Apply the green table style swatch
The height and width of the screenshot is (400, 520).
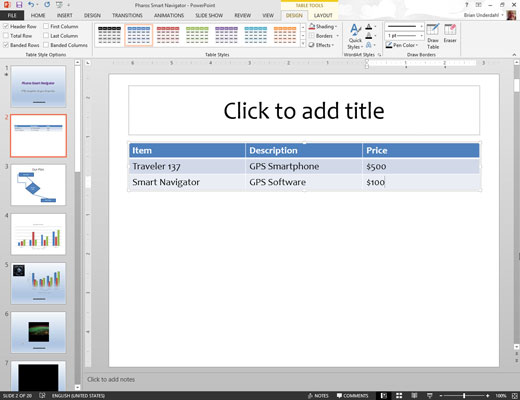(x=197, y=35)
